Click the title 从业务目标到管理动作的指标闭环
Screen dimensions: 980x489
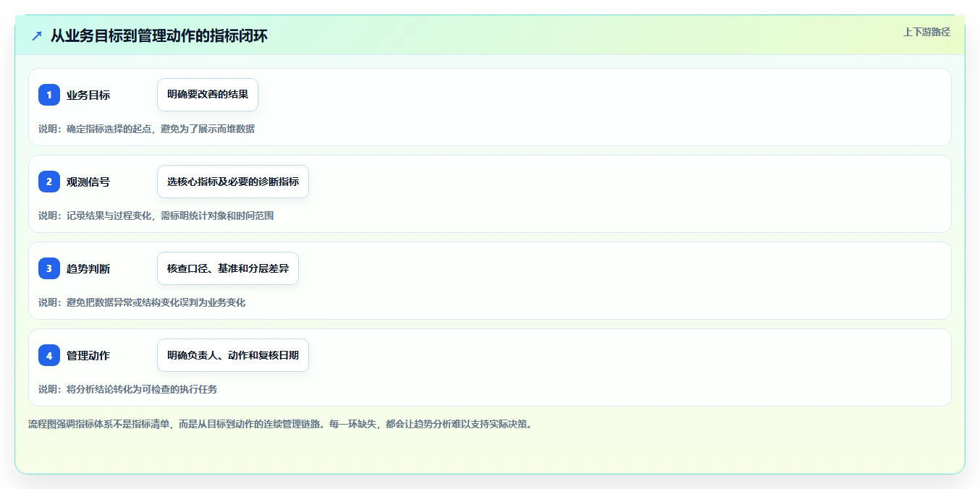click(x=159, y=35)
